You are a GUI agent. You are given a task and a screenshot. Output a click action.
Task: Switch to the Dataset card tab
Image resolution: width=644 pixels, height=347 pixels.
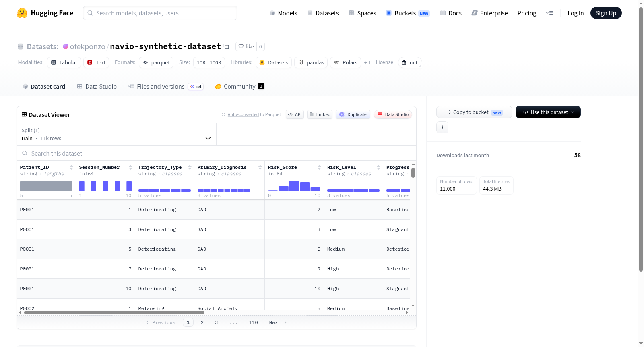pyautogui.click(x=43, y=87)
